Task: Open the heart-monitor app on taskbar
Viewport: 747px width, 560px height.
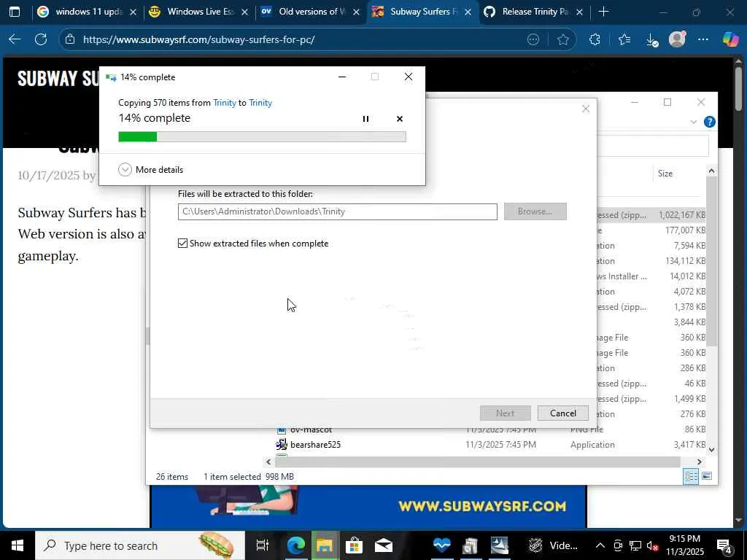Action: (x=441, y=545)
